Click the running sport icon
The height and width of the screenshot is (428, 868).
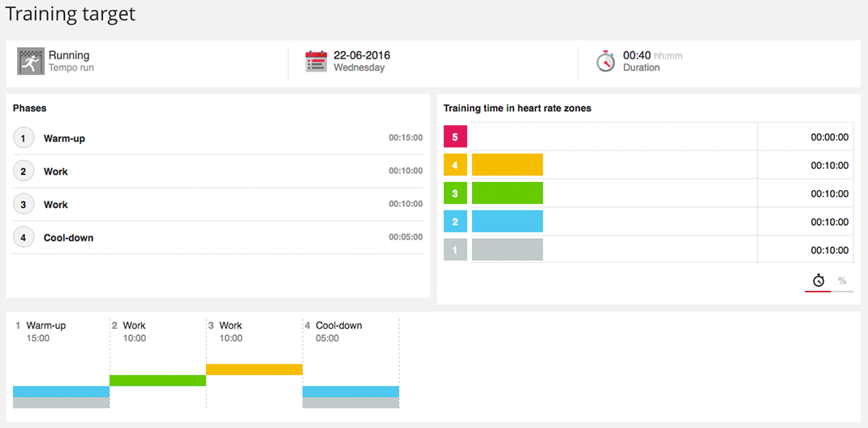pos(31,61)
